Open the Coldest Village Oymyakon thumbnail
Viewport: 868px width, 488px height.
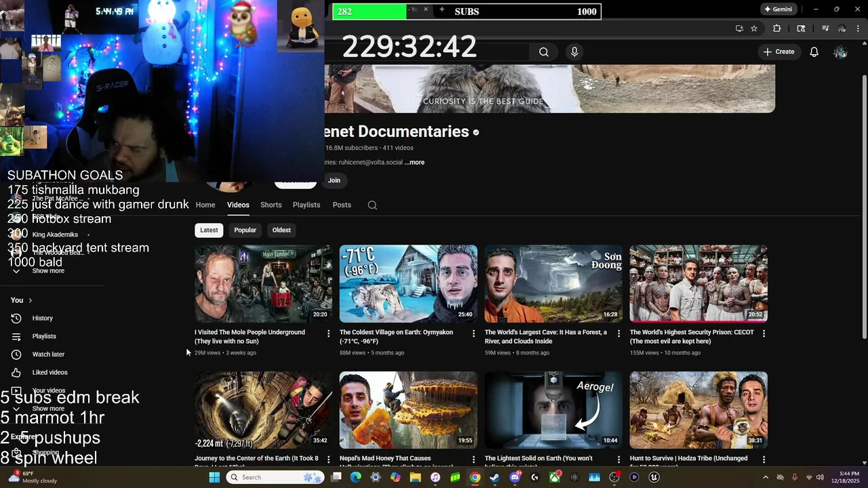pos(408,284)
